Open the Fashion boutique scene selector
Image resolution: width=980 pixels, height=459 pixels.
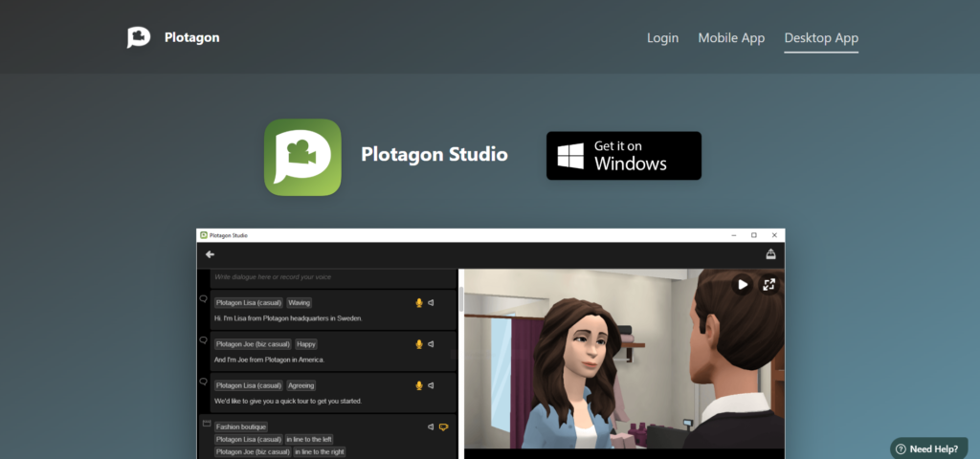coord(240,427)
